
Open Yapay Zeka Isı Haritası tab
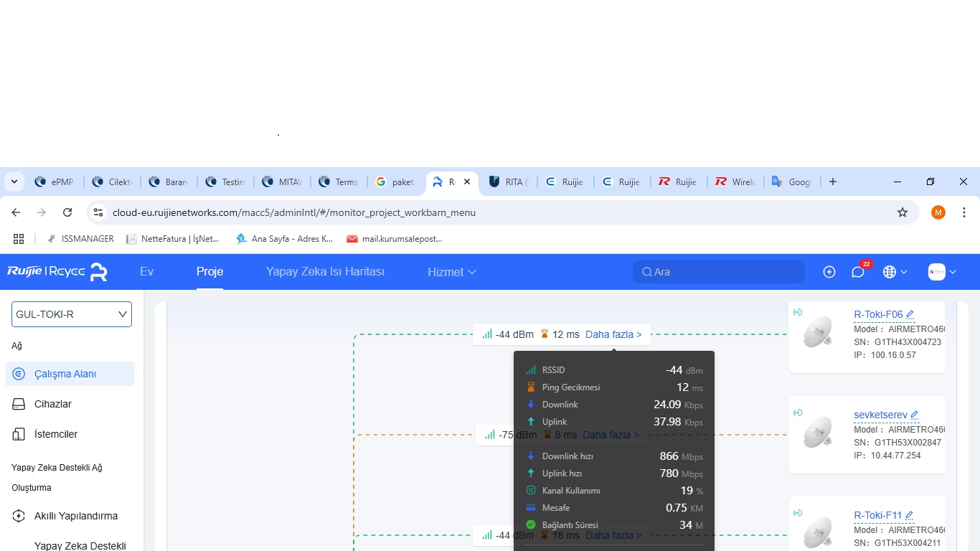click(x=325, y=272)
